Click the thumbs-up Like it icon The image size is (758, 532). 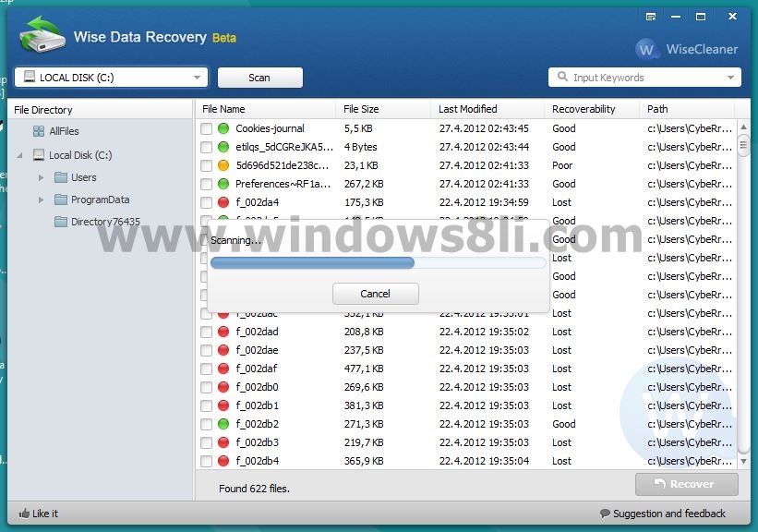tap(24, 514)
